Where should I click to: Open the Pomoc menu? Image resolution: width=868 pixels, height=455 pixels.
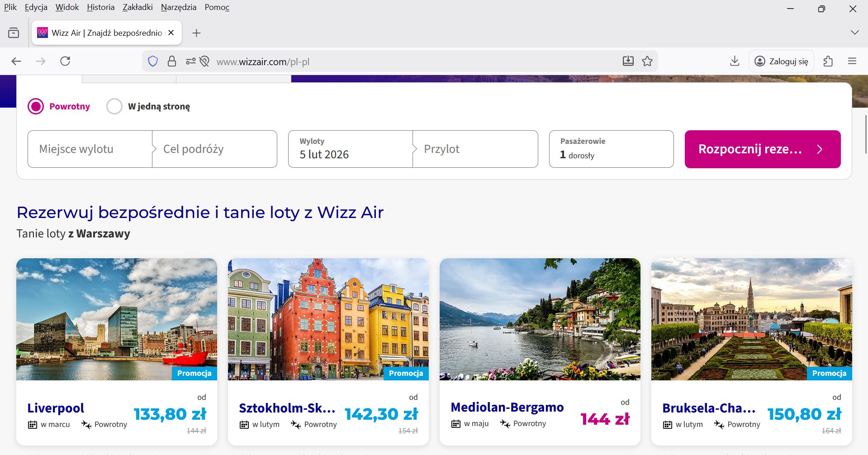[x=217, y=7]
